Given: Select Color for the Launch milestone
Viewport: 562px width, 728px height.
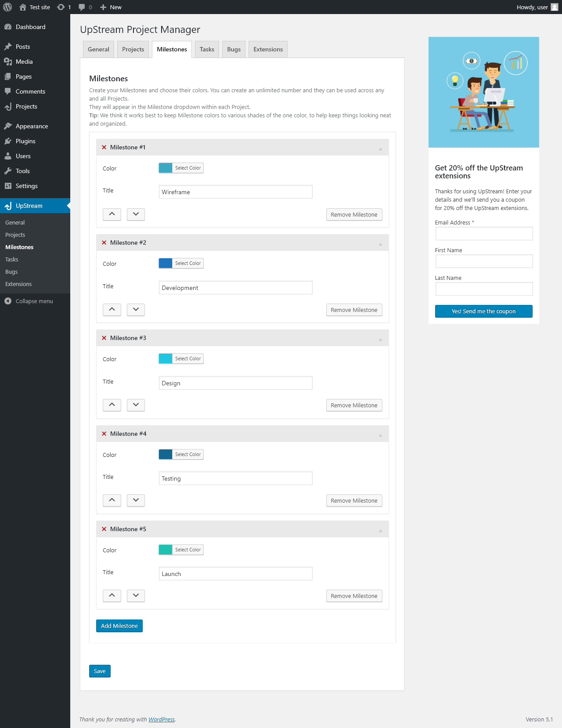Looking at the screenshot, I should (188, 550).
